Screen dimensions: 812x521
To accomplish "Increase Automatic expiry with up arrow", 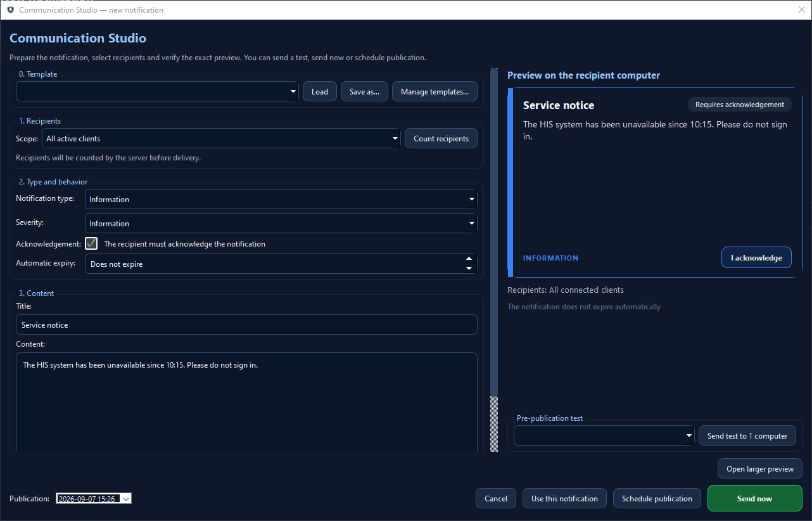I will 469,259.
